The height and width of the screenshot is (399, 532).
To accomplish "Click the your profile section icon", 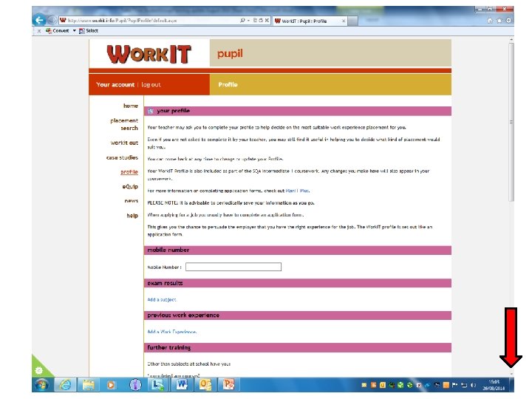I will click(151, 111).
